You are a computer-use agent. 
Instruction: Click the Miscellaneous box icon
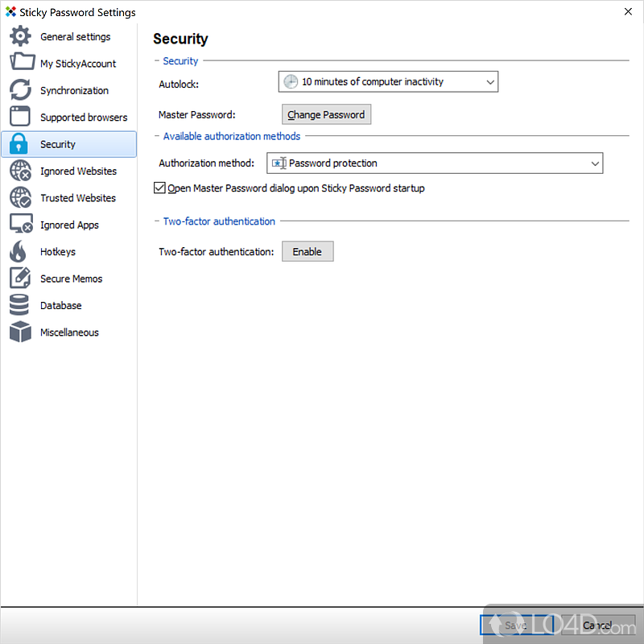(20, 332)
